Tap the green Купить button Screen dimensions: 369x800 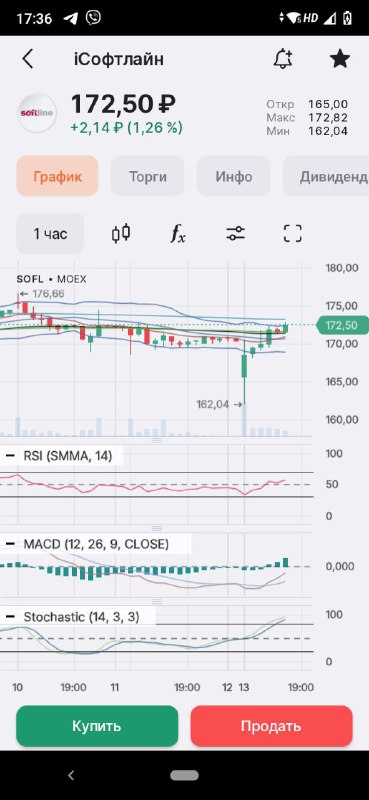pos(97,726)
